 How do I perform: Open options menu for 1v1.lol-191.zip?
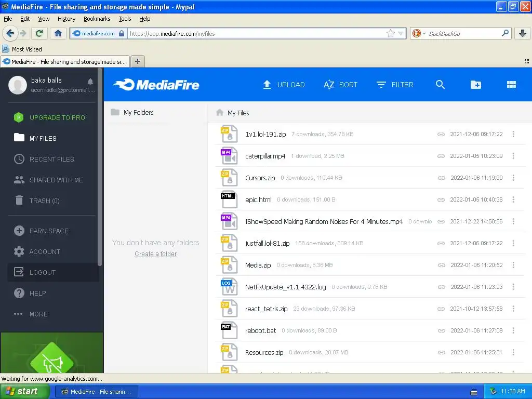pyautogui.click(x=513, y=134)
